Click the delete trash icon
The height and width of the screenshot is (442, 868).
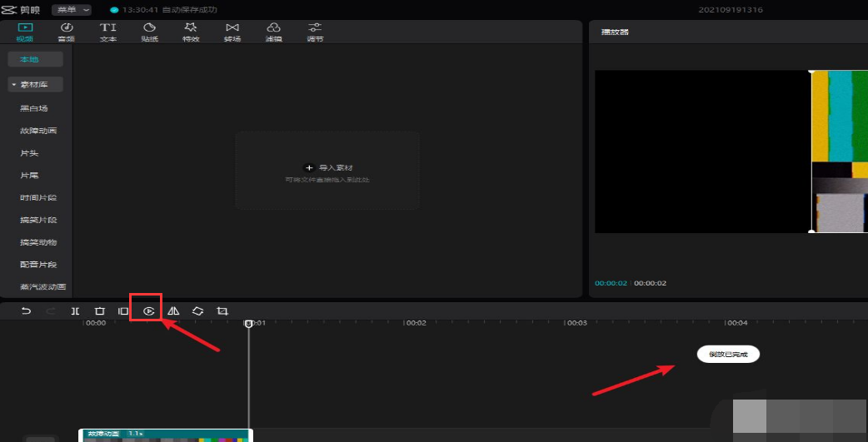click(99, 310)
